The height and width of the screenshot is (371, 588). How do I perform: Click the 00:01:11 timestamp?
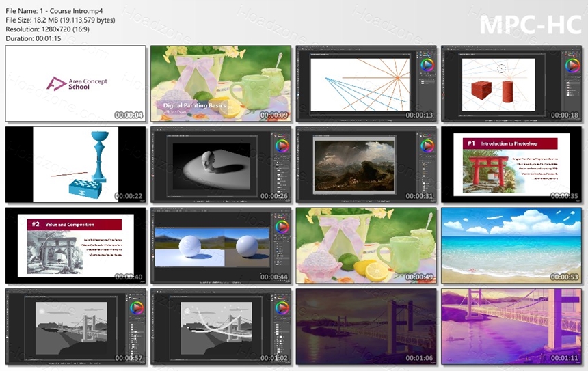(564, 358)
